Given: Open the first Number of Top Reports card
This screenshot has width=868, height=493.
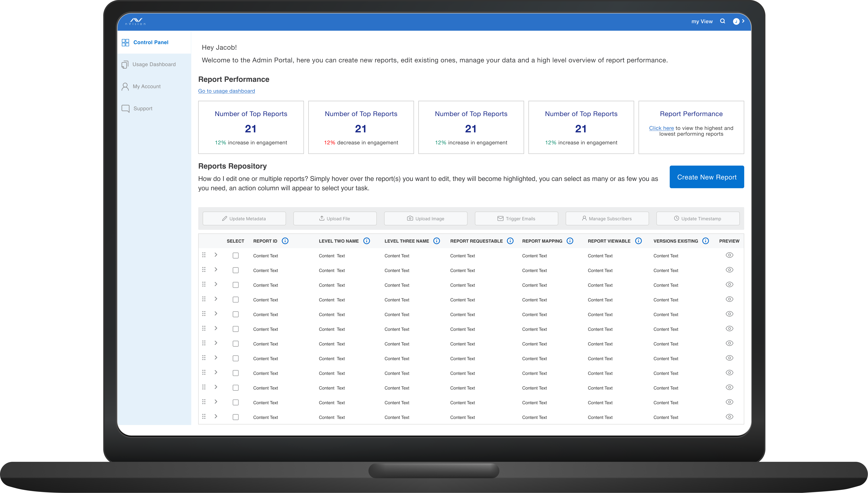Looking at the screenshot, I should click(251, 127).
